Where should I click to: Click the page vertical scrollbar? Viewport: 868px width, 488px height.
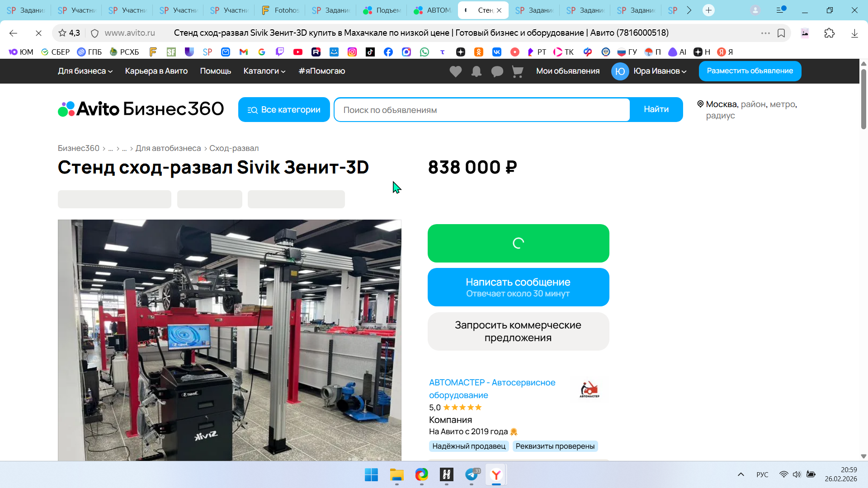pyautogui.click(x=863, y=99)
